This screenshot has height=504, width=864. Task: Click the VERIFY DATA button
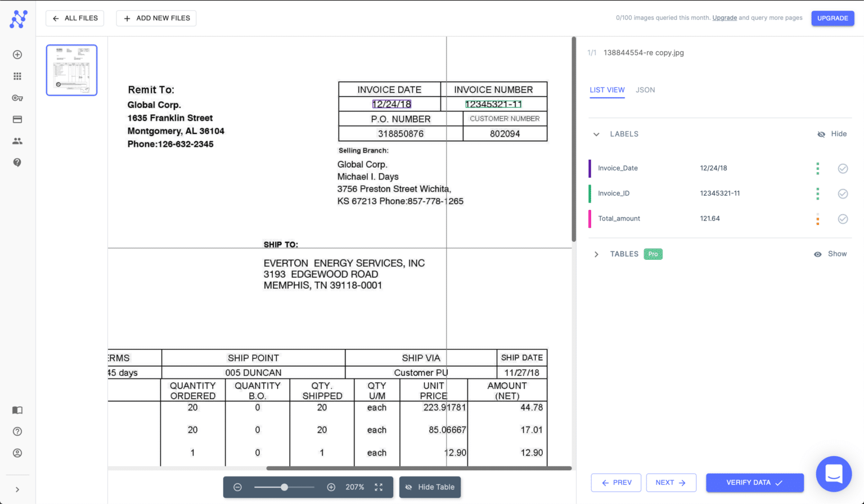coord(754,483)
